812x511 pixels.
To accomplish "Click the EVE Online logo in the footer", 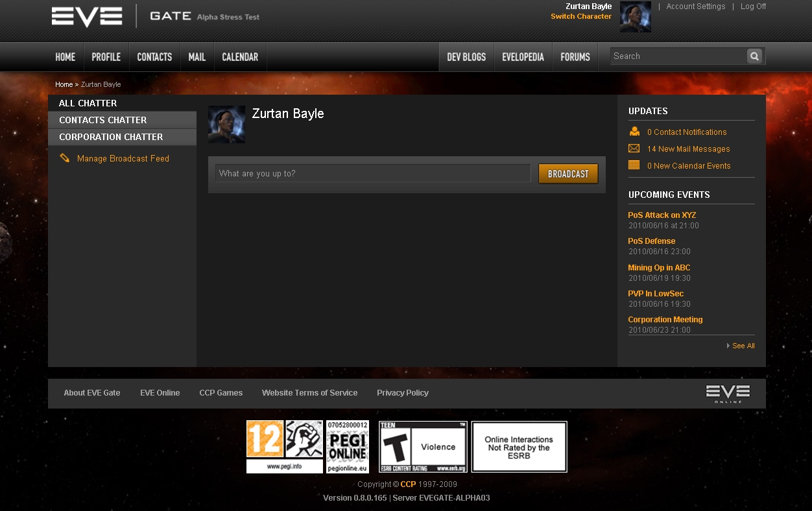I will 728,394.
